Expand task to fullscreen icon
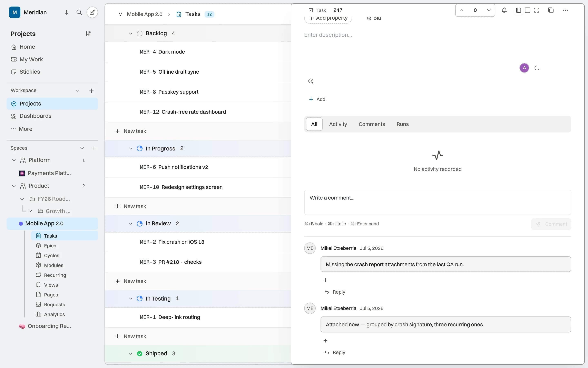The width and height of the screenshot is (588, 368). point(537,10)
